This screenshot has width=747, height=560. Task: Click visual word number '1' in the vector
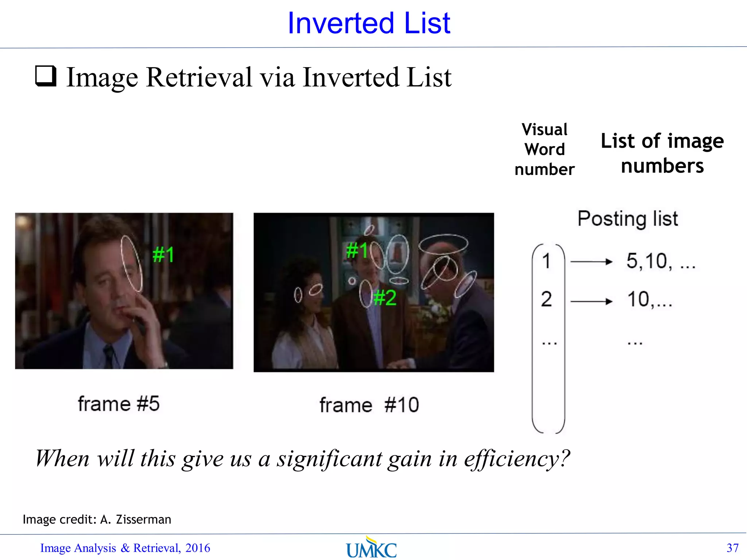pos(546,261)
